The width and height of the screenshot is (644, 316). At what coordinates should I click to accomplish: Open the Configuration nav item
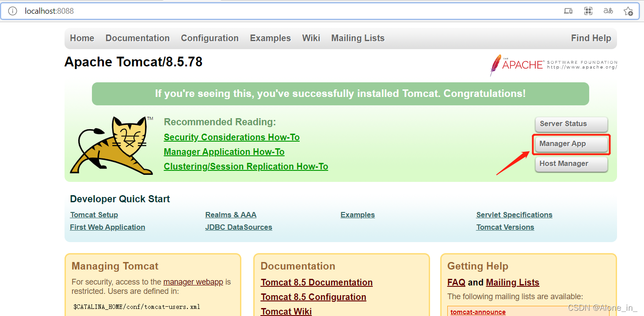(x=210, y=38)
